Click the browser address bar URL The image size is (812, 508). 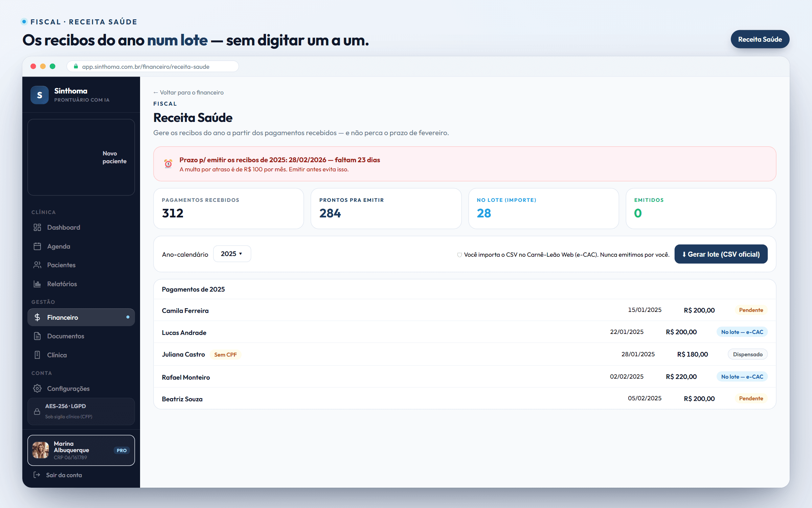pos(145,67)
